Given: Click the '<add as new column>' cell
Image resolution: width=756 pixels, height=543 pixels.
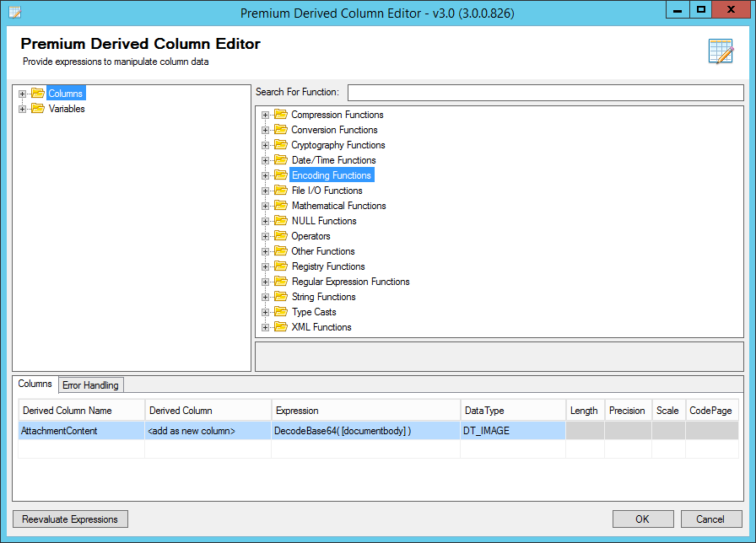Looking at the screenshot, I should (208, 431).
